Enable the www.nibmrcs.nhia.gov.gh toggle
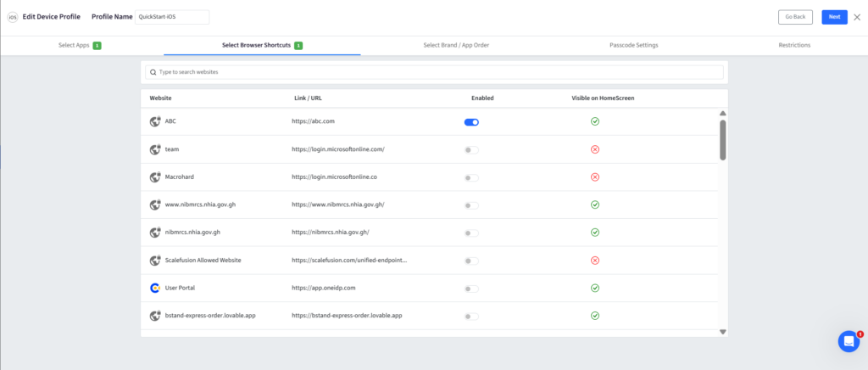The image size is (868, 370). point(471,205)
